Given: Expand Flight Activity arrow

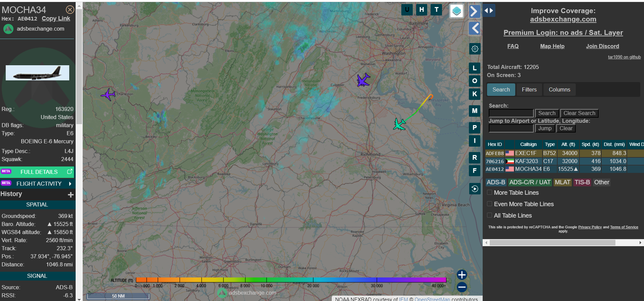Looking at the screenshot, I should 70,184.
